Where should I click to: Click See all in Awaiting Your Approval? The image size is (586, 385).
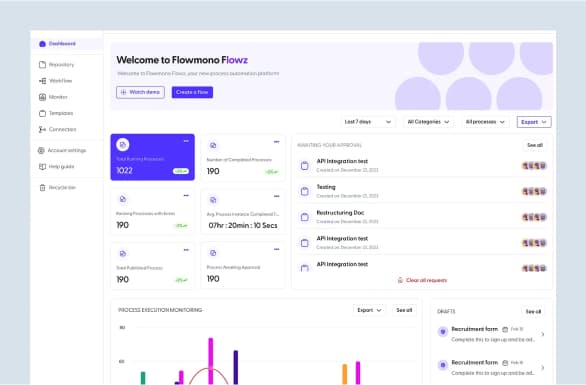coord(535,145)
